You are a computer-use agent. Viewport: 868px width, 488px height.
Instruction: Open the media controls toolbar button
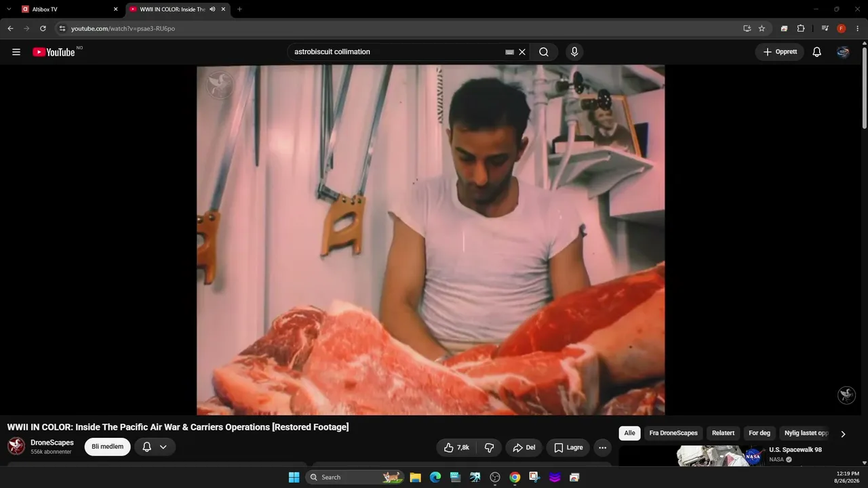coord(825,28)
